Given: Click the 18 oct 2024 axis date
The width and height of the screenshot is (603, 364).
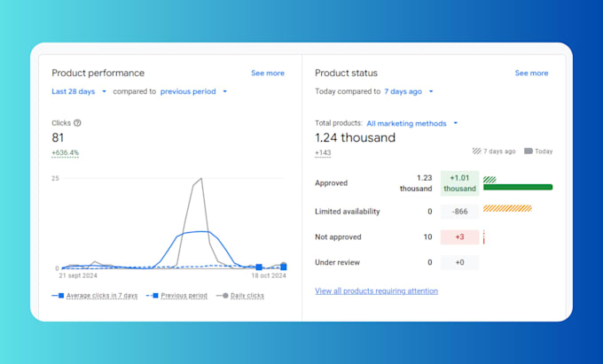Looking at the screenshot, I should (x=269, y=275).
